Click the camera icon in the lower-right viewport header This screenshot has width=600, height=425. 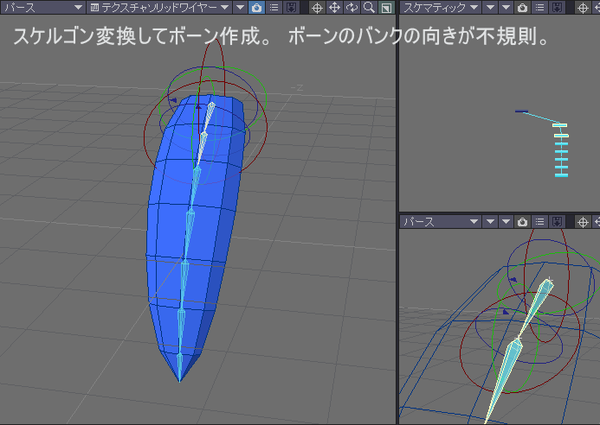[x=522, y=221]
